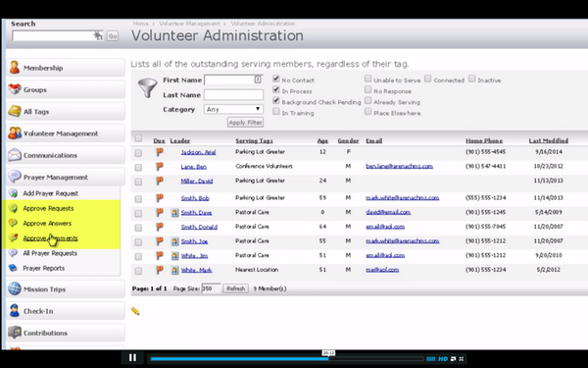This screenshot has height=368, width=588.
Task: Check the Connected checkbox
Action: coord(428,79)
